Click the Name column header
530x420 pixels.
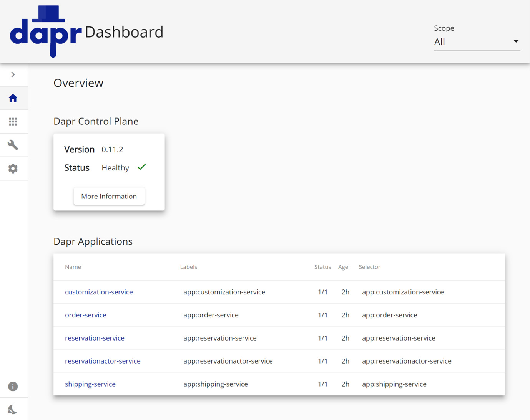coord(73,267)
